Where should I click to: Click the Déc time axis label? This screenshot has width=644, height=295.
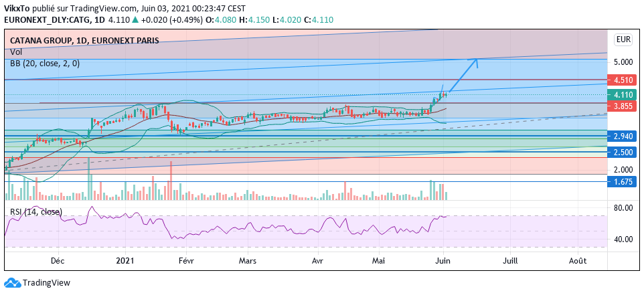[57, 260]
